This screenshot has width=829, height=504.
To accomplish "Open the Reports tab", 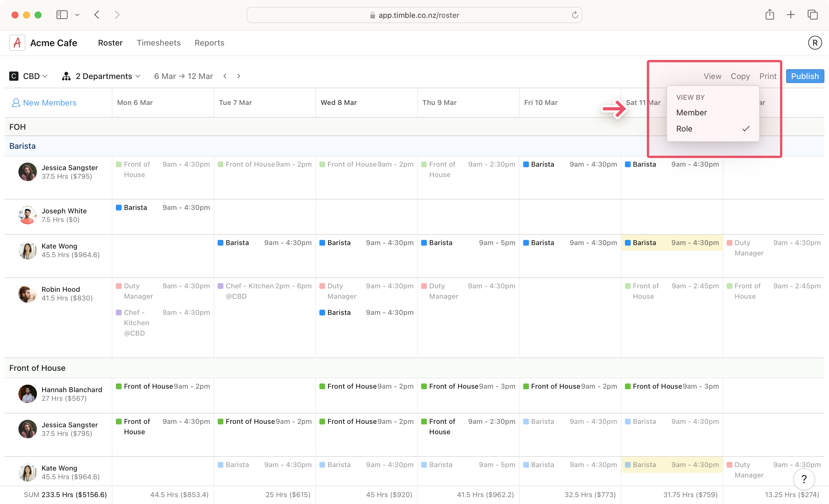I will [209, 43].
